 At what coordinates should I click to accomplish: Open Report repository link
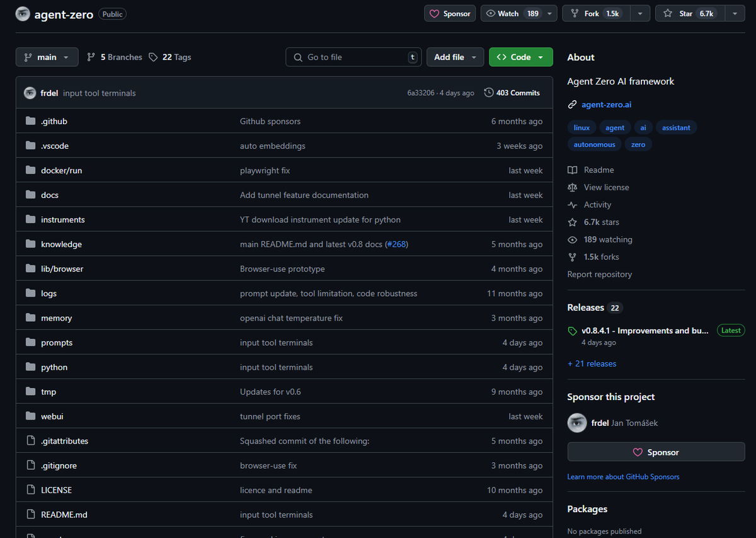[x=599, y=274]
